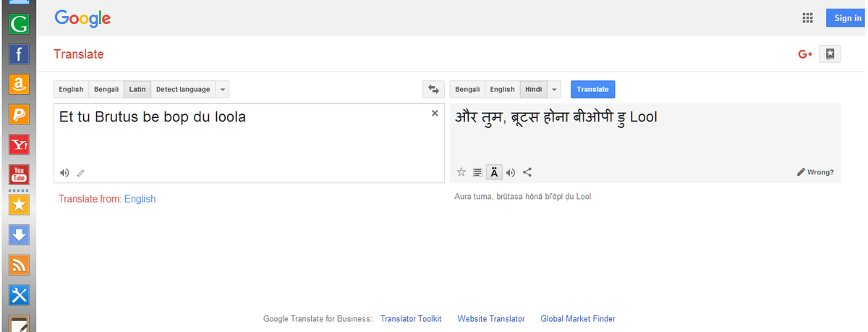Go to the Google logo homepage

82,18
